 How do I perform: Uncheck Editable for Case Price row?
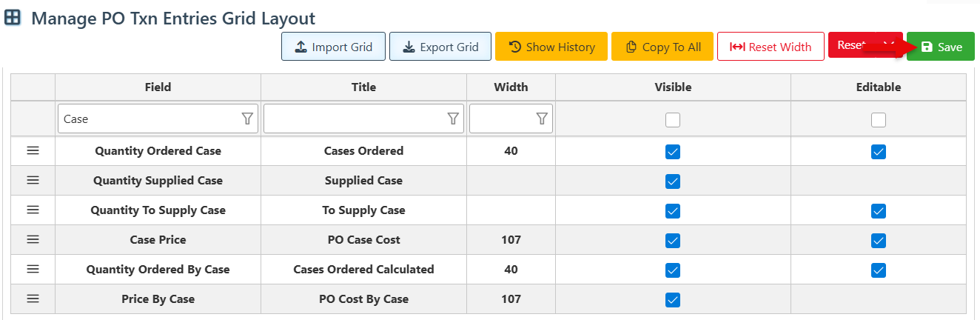[x=878, y=240]
